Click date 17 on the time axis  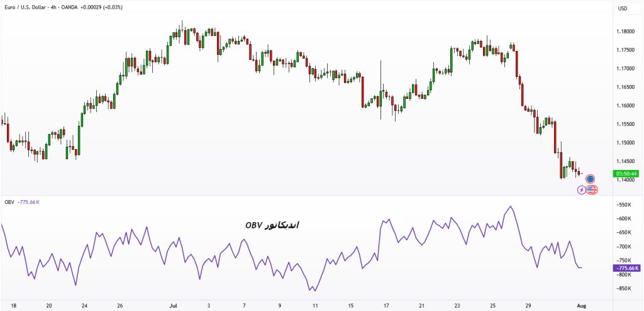(386, 306)
